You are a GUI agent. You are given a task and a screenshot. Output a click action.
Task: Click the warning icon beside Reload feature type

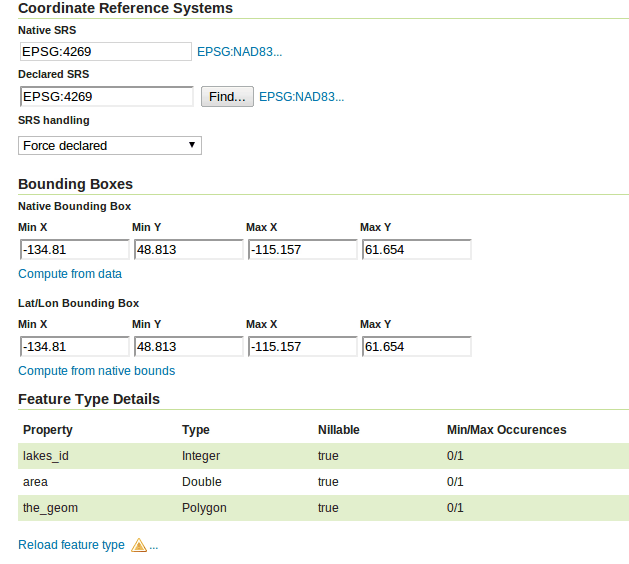click(x=139, y=545)
